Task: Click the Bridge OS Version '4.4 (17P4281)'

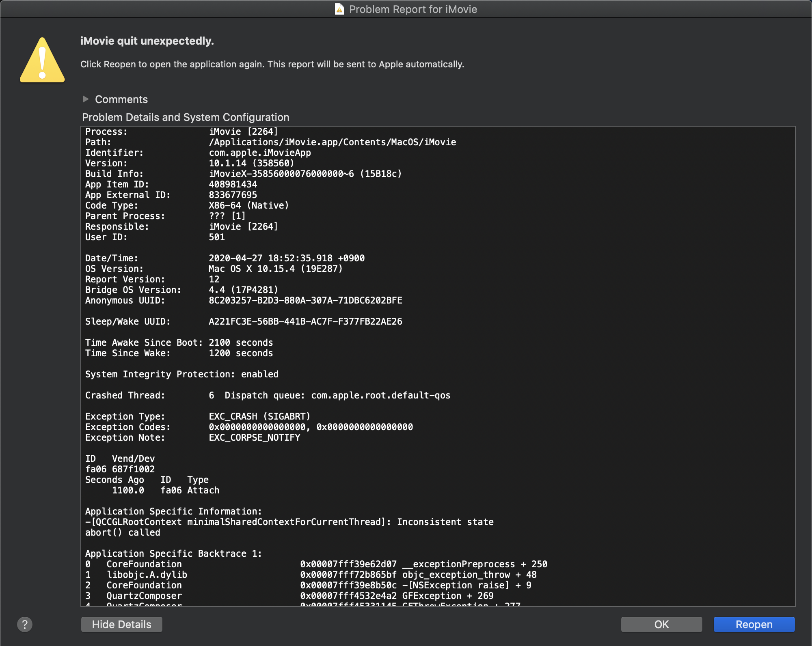Action: 244,290
